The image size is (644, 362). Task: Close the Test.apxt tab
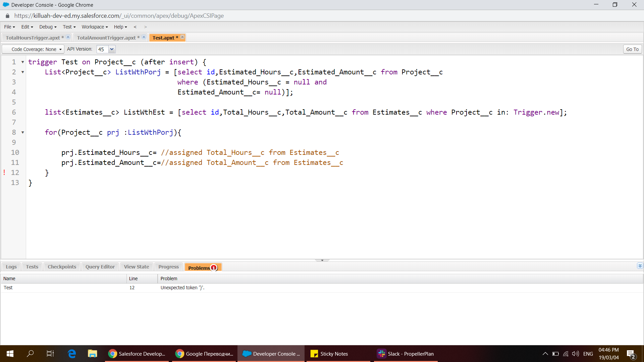click(x=182, y=37)
